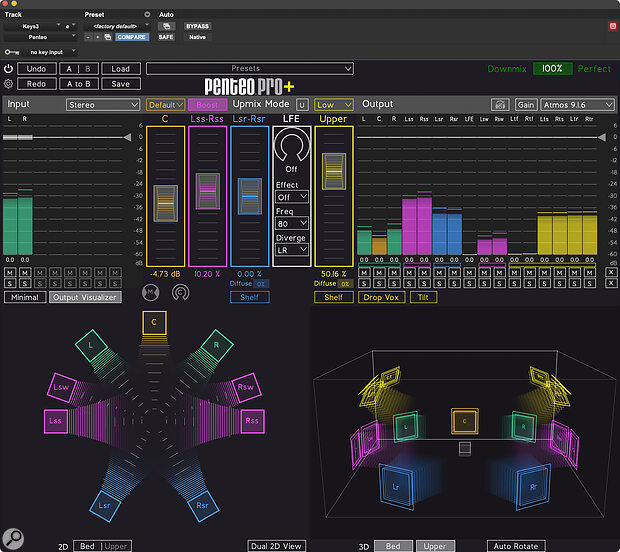Mute the input L channel
This screenshot has width=620, height=552.
pyautogui.click(x=10, y=272)
